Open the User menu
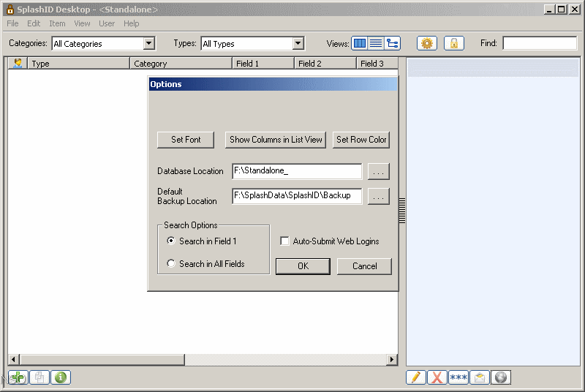Screen dimensions: 585x392 click(x=107, y=23)
